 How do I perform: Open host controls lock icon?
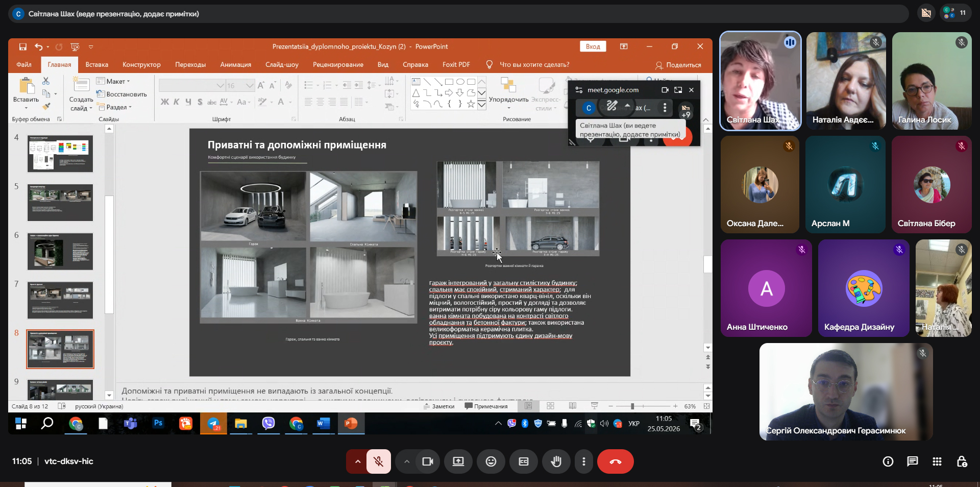click(962, 461)
